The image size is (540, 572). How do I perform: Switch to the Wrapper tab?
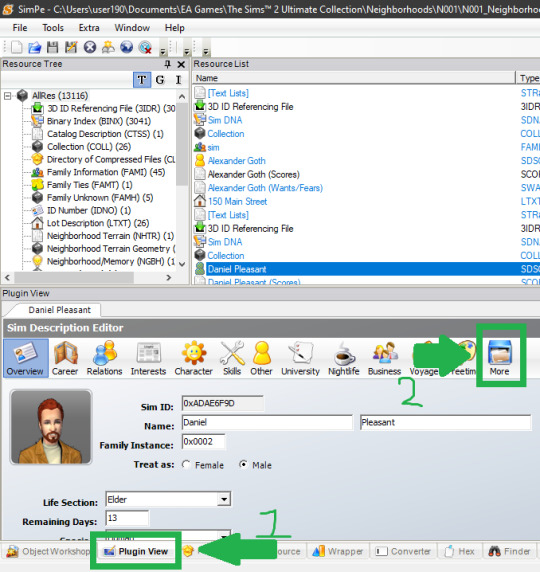pos(338,551)
